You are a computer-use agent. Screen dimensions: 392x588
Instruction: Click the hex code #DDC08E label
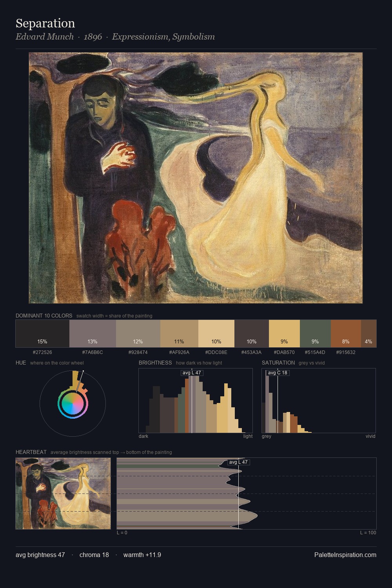point(216,352)
